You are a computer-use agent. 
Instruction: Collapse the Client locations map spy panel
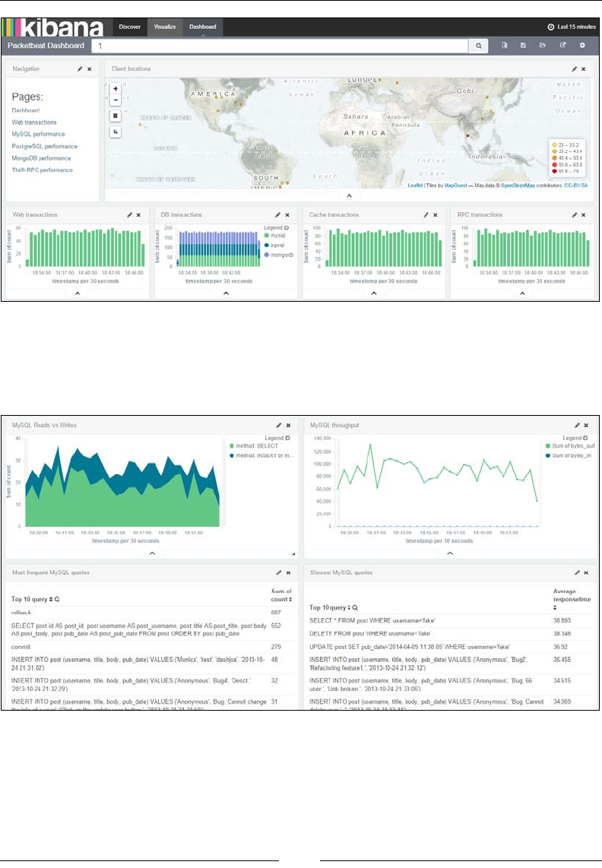(x=349, y=196)
